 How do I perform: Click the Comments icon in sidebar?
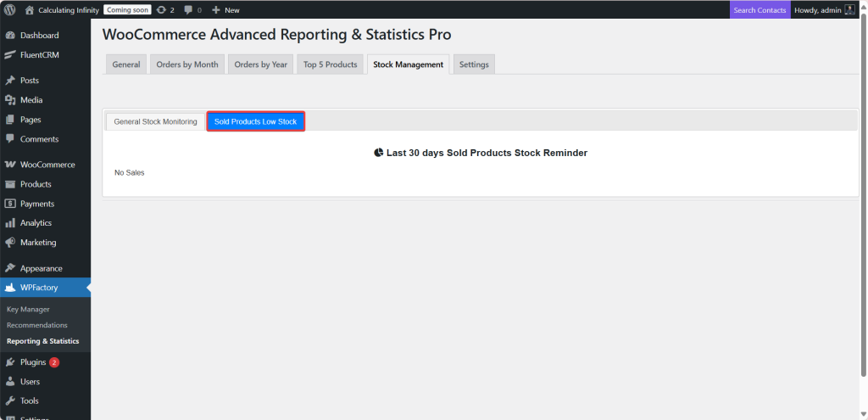(10, 139)
